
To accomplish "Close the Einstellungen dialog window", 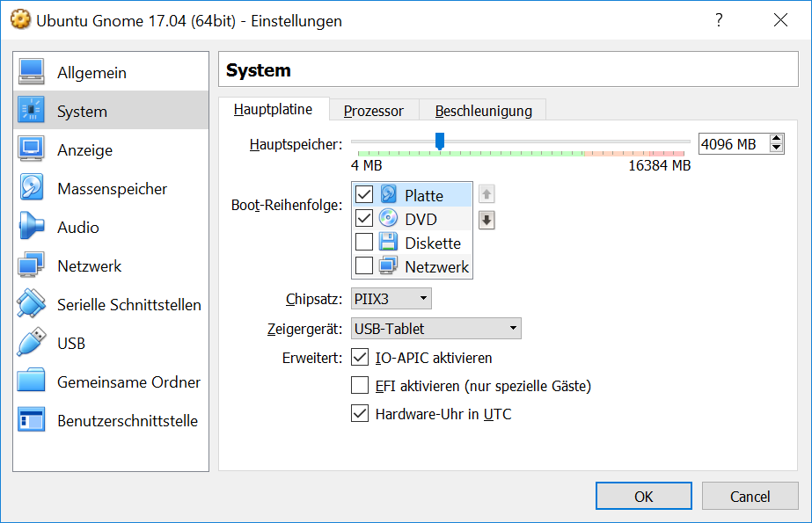I will pyautogui.click(x=780, y=20).
